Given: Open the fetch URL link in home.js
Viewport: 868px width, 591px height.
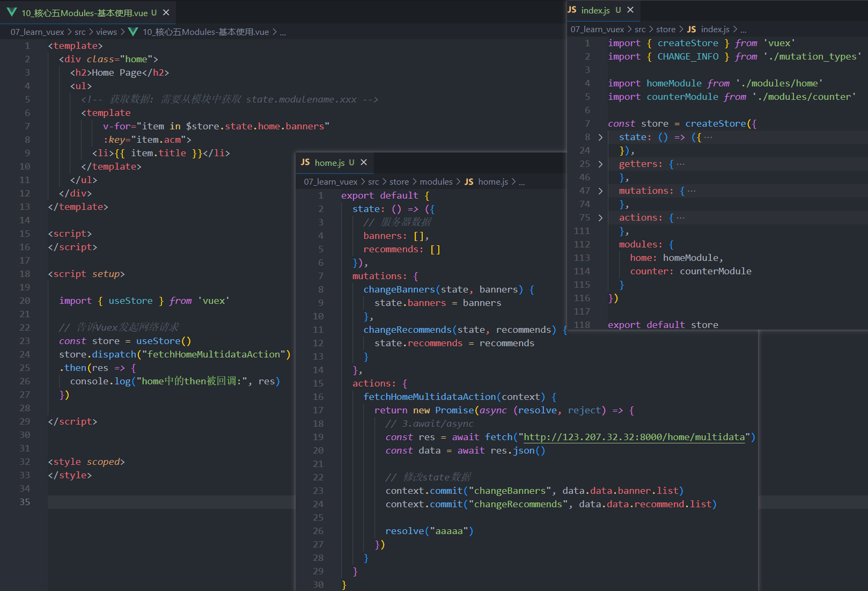Looking at the screenshot, I should click(x=634, y=437).
